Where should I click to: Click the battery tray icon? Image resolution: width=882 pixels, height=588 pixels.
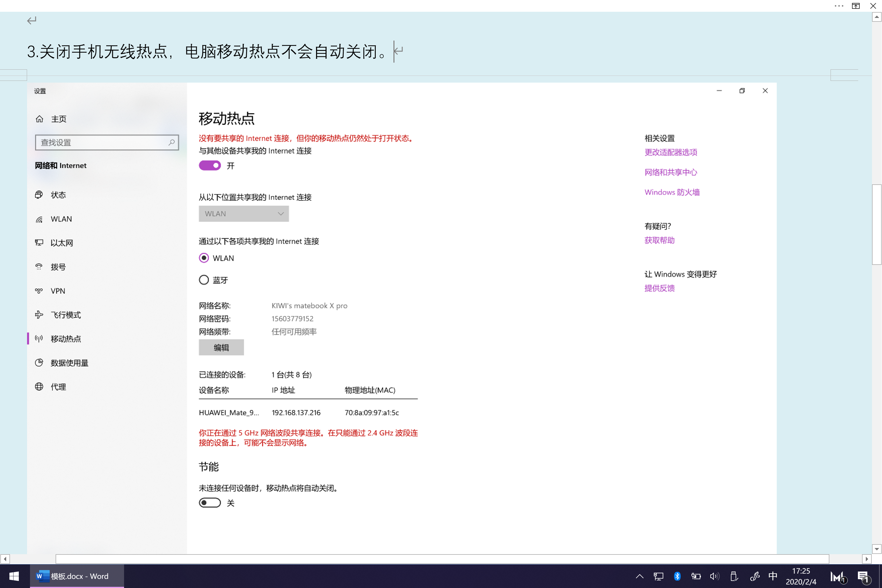[696, 576]
